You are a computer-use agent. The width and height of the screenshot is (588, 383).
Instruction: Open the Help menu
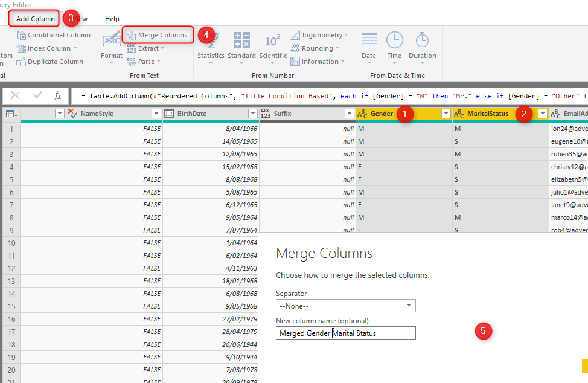[x=112, y=18]
